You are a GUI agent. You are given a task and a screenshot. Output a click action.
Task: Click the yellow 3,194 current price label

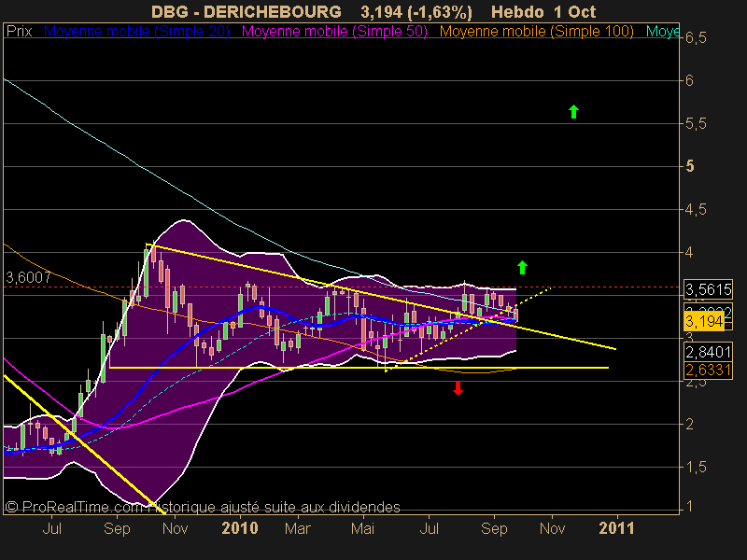pyautogui.click(x=704, y=321)
